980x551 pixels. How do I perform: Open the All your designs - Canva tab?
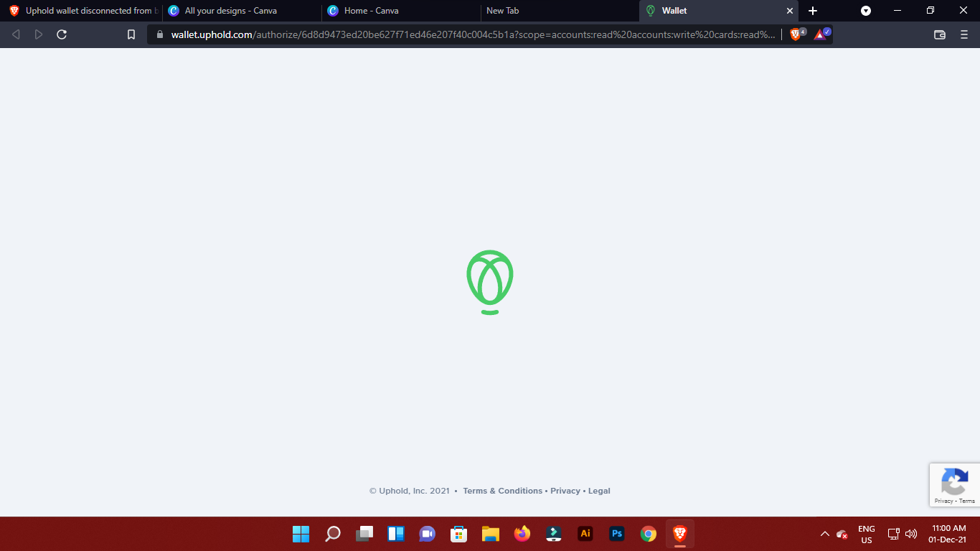[242, 11]
